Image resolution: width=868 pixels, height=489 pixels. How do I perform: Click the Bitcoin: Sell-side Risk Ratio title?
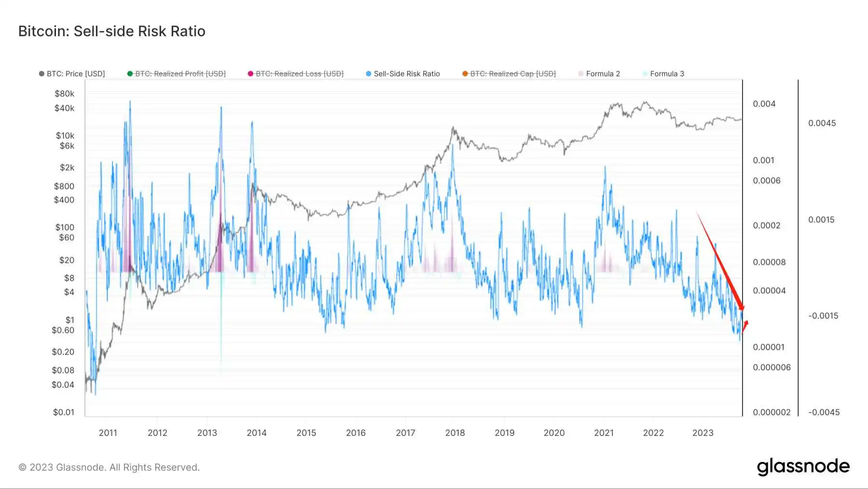coord(112,31)
